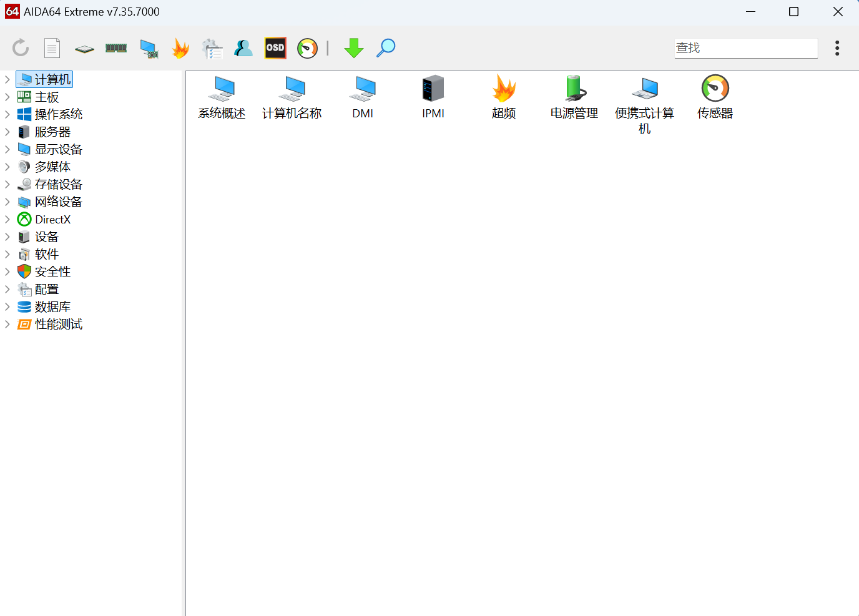The width and height of the screenshot is (859, 616).
Task: Select 多媒体 in the sidebar tree
Action: (x=44, y=167)
